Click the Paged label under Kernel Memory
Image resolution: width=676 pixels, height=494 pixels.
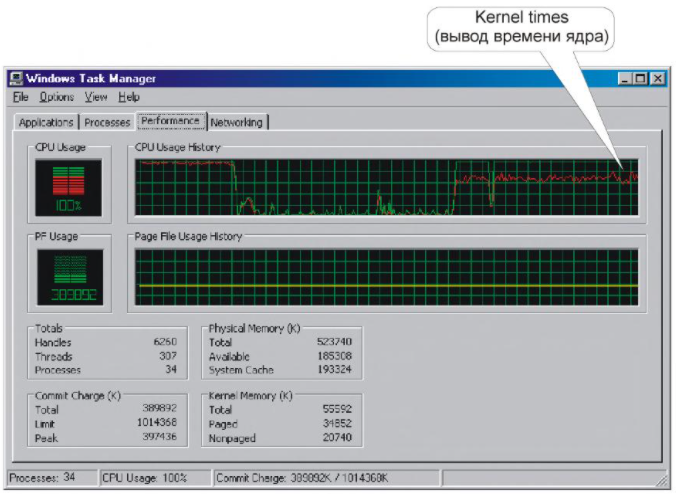coord(223,424)
